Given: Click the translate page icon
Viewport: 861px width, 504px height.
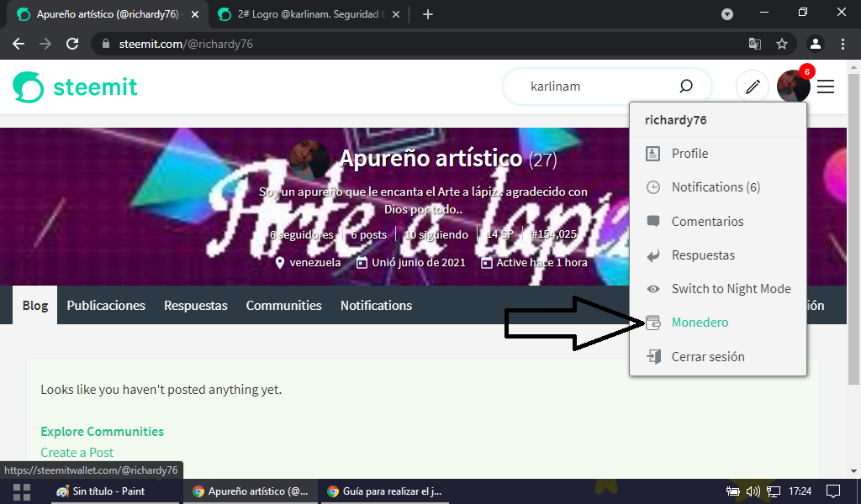Looking at the screenshot, I should [x=755, y=44].
